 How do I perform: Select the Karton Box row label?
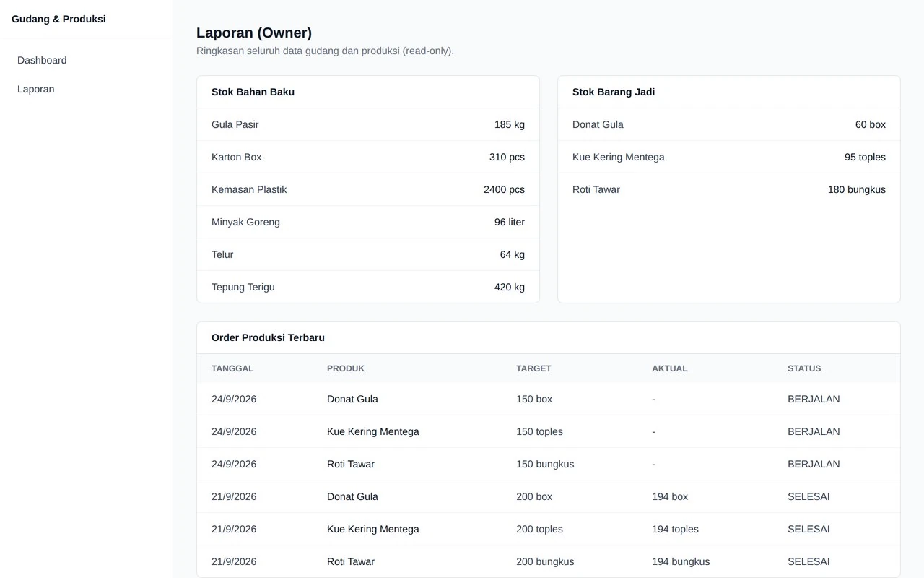(237, 157)
